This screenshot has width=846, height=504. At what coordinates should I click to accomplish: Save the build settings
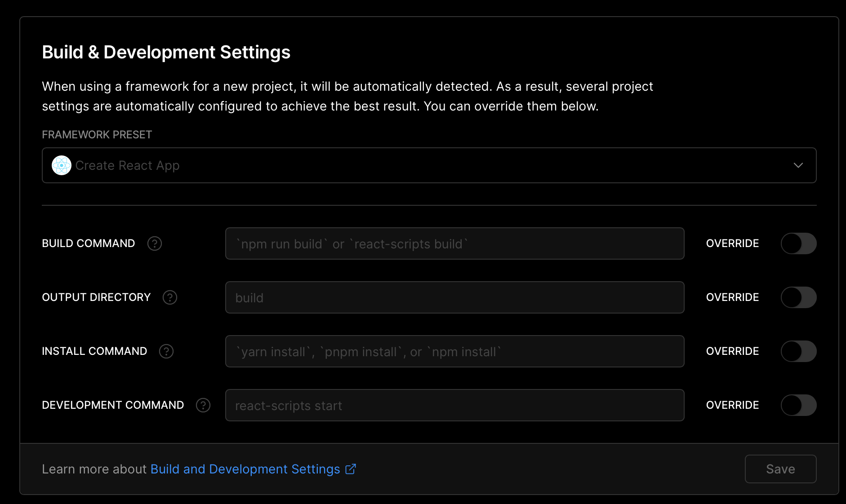780,469
